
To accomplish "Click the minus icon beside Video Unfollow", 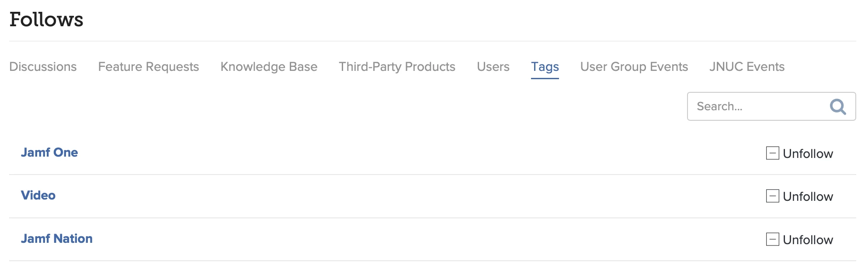I will 772,196.
